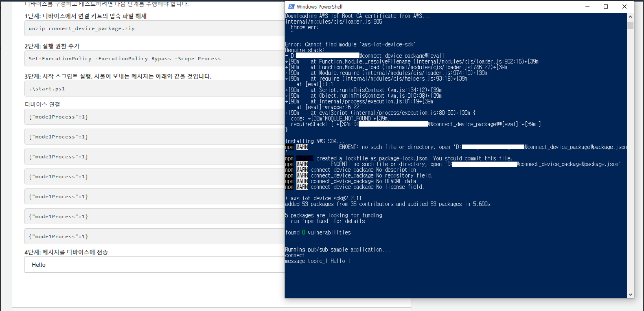Click the 디바이스 연결 label

(42, 104)
